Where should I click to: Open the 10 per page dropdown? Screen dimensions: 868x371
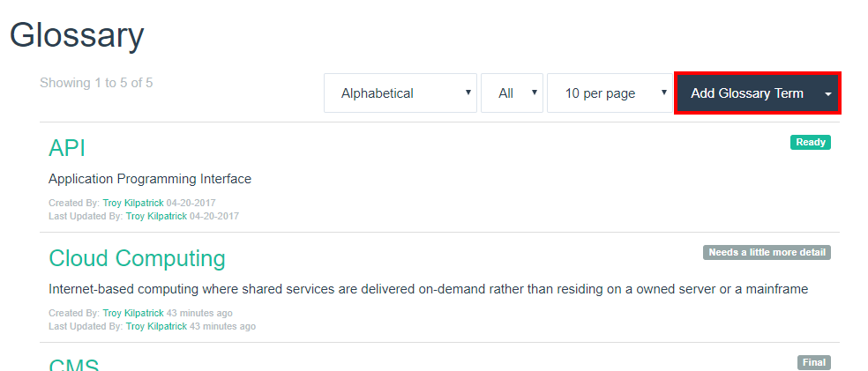610,93
